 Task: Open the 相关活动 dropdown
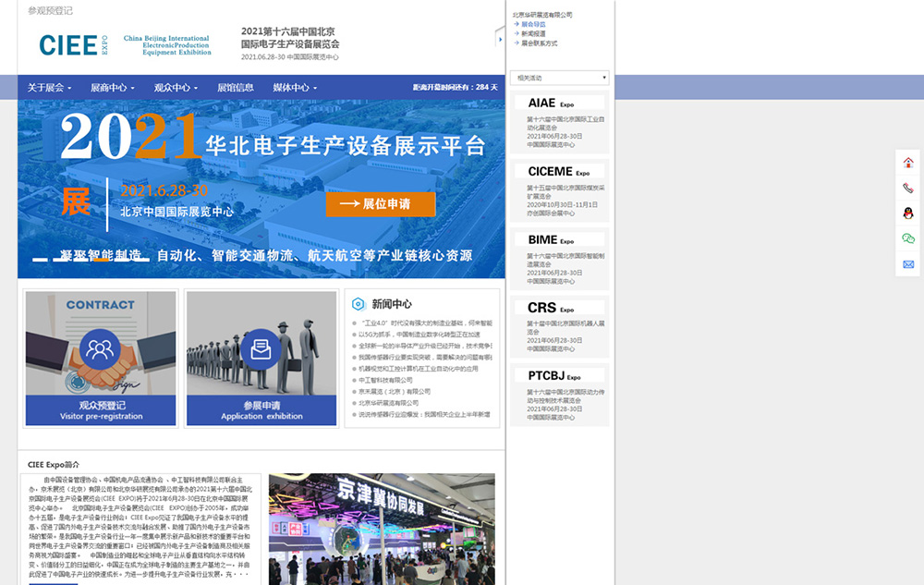559,78
